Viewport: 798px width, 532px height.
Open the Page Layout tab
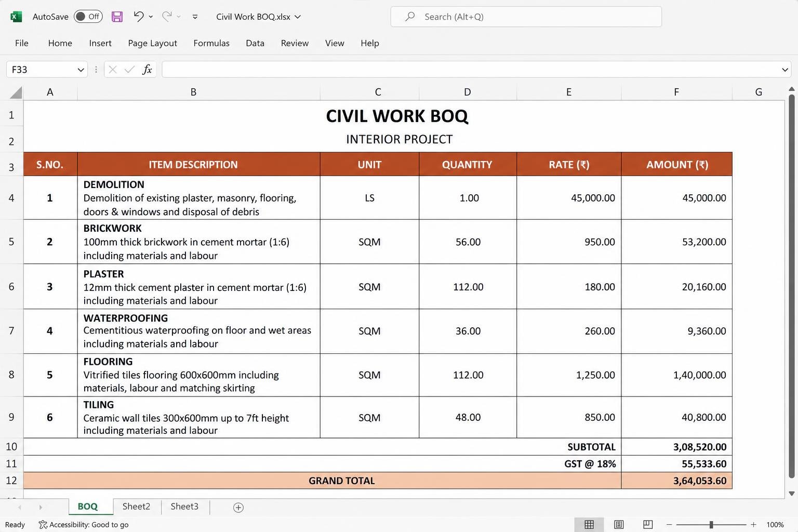[153, 43]
